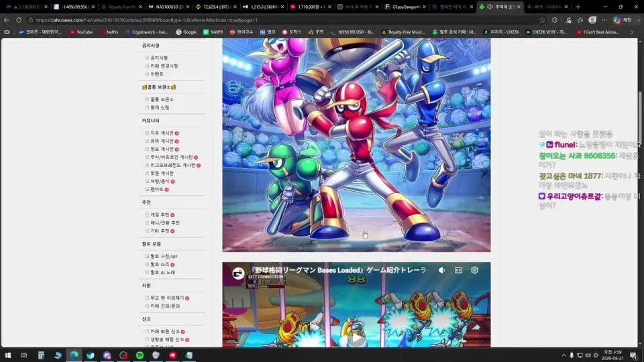Play the Bases Loaded trailer video

(356, 337)
